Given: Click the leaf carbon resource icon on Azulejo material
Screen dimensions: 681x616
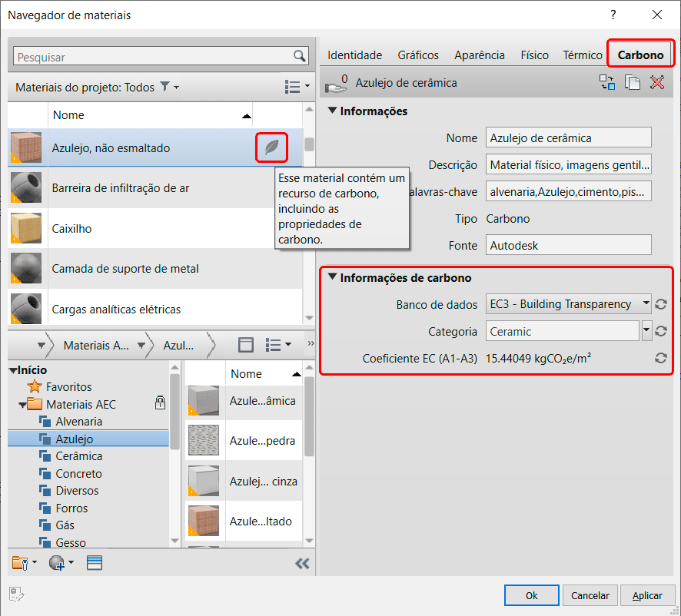Looking at the screenshot, I should point(271,147).
